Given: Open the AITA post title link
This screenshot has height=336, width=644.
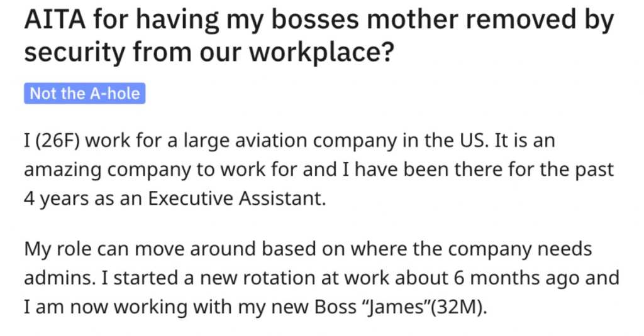Looking at the screenshot, I should tap(319, 36).
